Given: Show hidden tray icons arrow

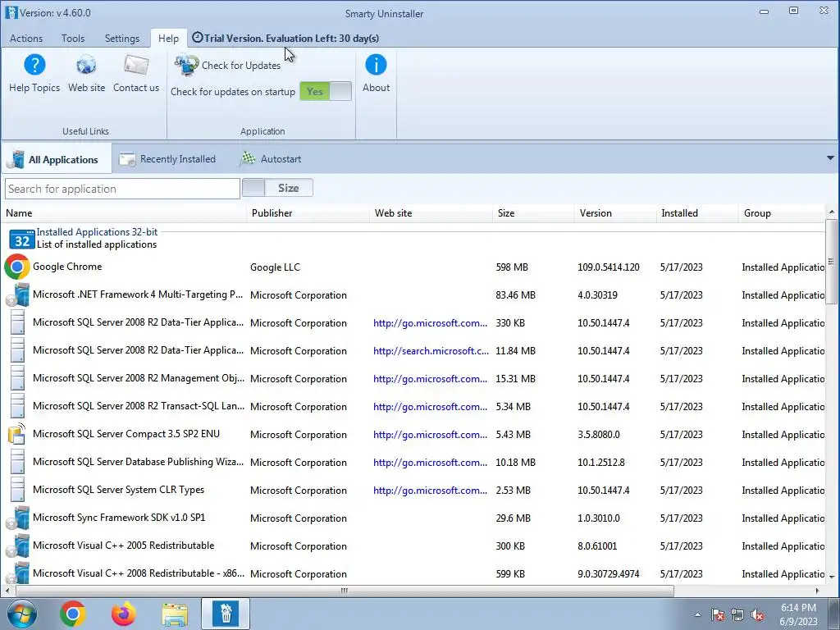Looking at the screenshot, I should (x=697, y=614).
